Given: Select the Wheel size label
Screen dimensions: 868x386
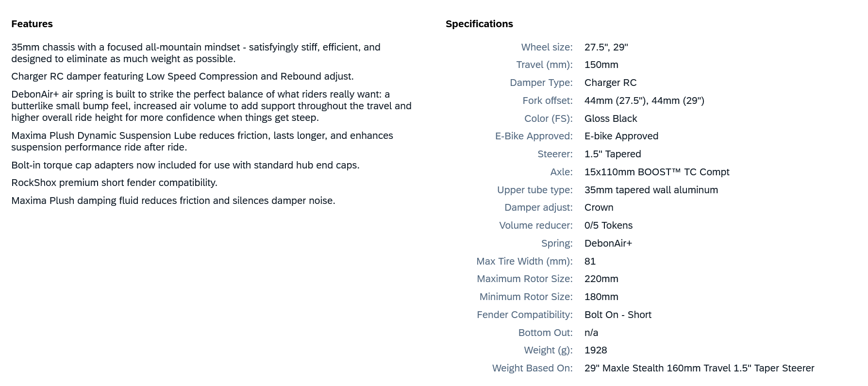Looking at the screenshot, I should pos(547,47).
